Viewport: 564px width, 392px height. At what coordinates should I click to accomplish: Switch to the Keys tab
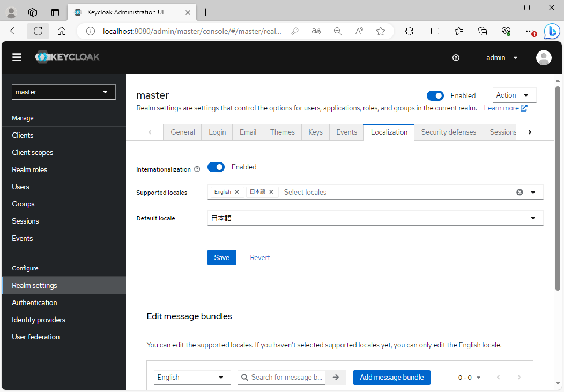tap(315, 132)
